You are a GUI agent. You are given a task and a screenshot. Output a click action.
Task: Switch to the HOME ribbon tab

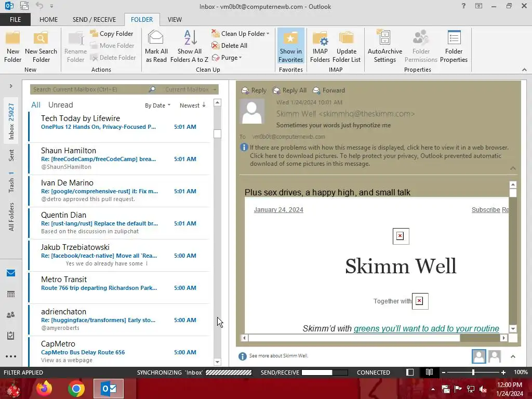[48, 20]
